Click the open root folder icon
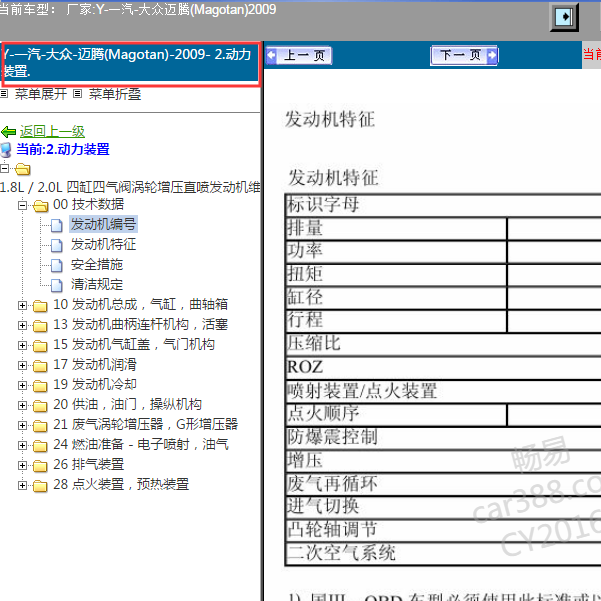This screenshot has width=601, height=601. [x=23, y=169]
